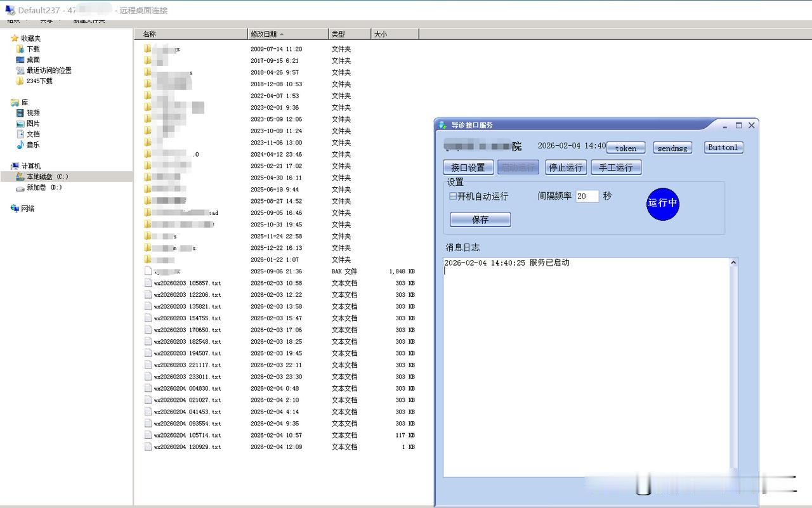Focus the 间隔频率 seconds input field
Viewport: 812px width, 508px height.
tap(587, 197)
